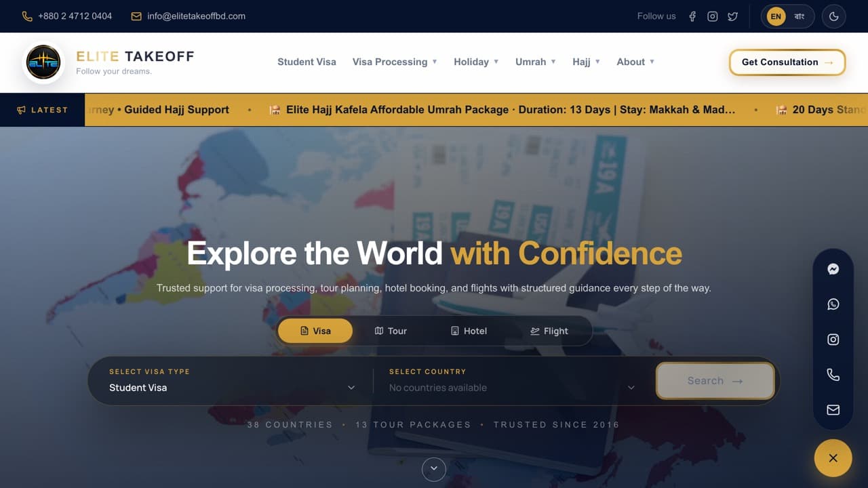868x488 pixels.
Task: Expand Visa Processing dropdown menu
Action: pos(395,62)
